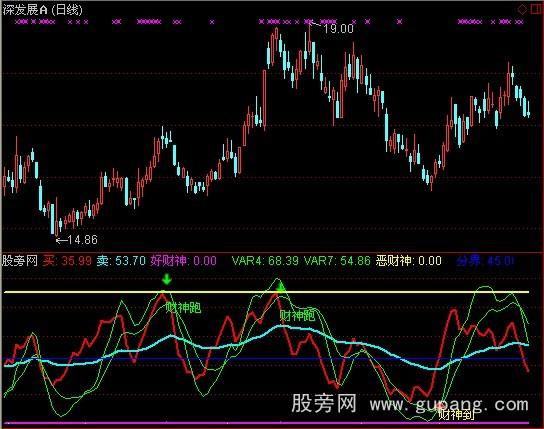
Task: Select the blue 分界 indicator value
Action: click(x=485, y=260)
